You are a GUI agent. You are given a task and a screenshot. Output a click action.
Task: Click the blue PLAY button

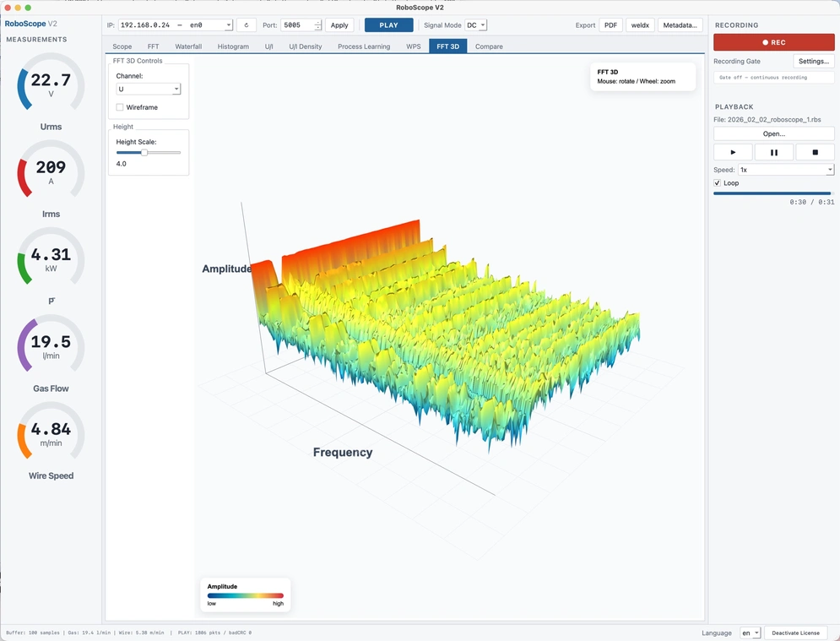point(389,25)
